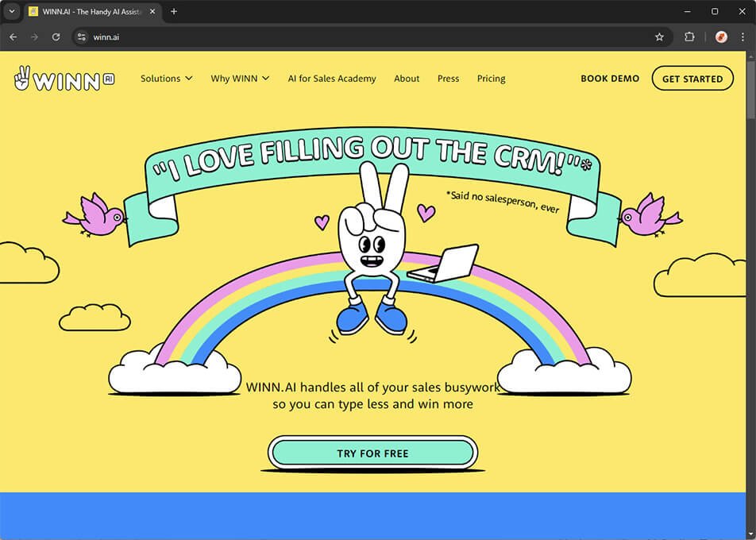
Task: Click the 'Said no salesperson, ever' text
Action: click(x=503, y=201)
